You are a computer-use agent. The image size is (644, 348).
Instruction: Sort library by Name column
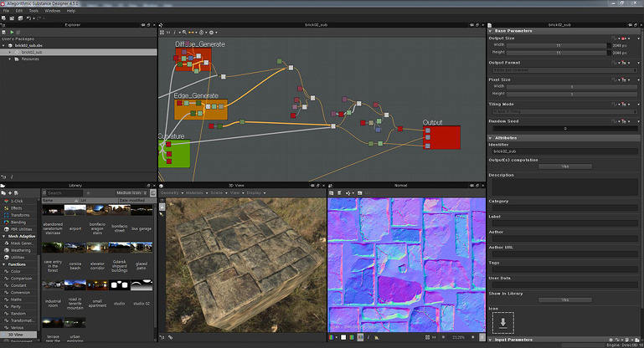click(60, 200)
